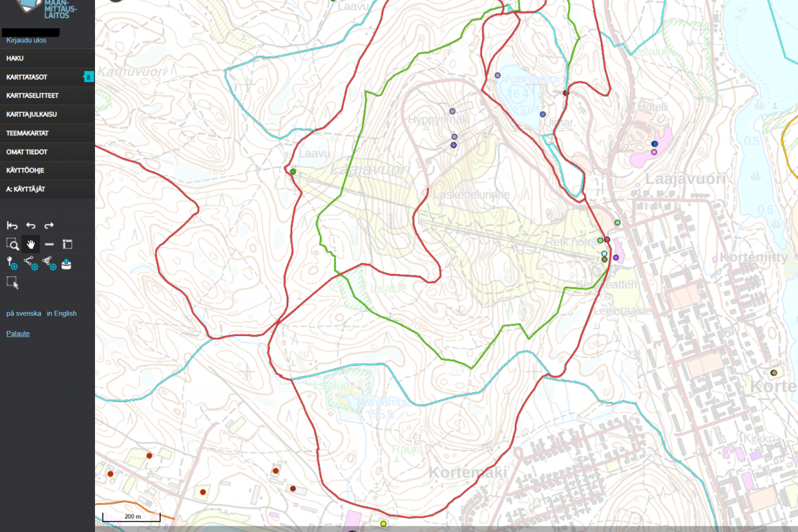This screenshot has height=532, width=798.
Task: Select the measure area tool
Action: 67,244
